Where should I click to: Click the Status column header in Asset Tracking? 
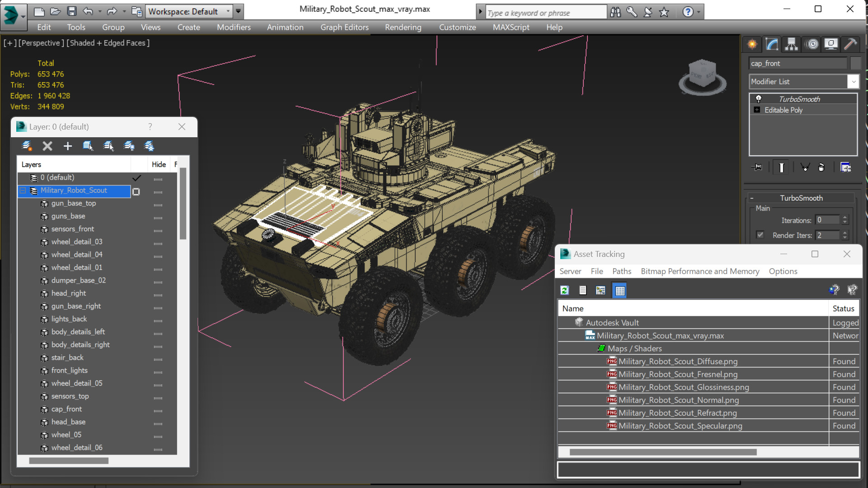coord(844,308)
